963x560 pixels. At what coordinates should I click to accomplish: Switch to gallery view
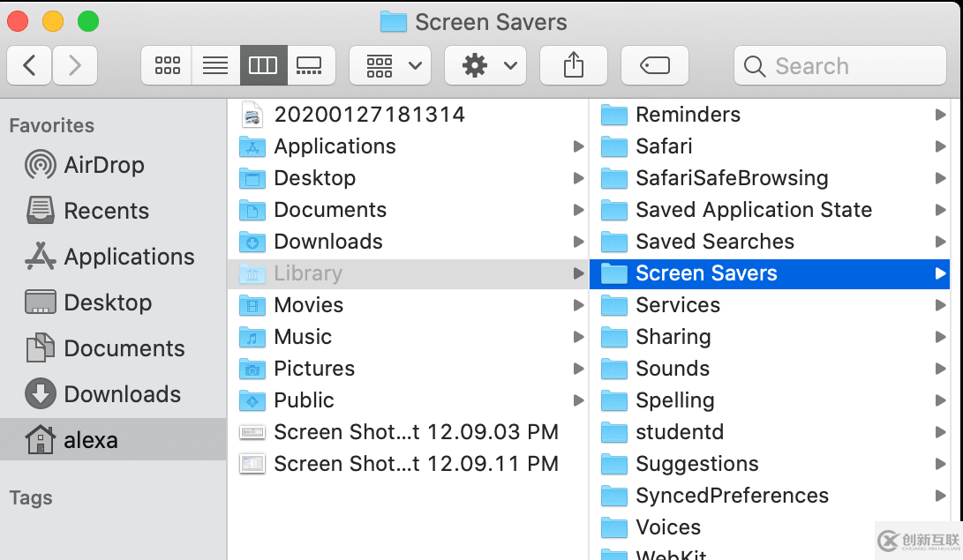(x=310, y=66)
